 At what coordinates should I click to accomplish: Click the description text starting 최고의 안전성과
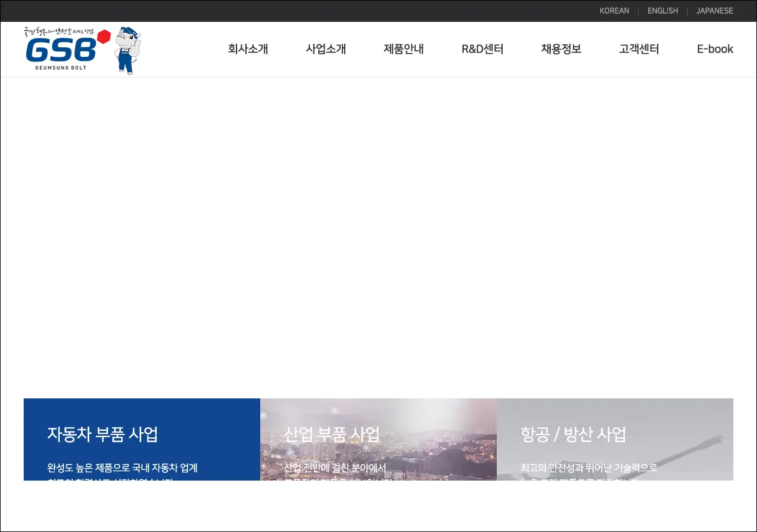588,468
